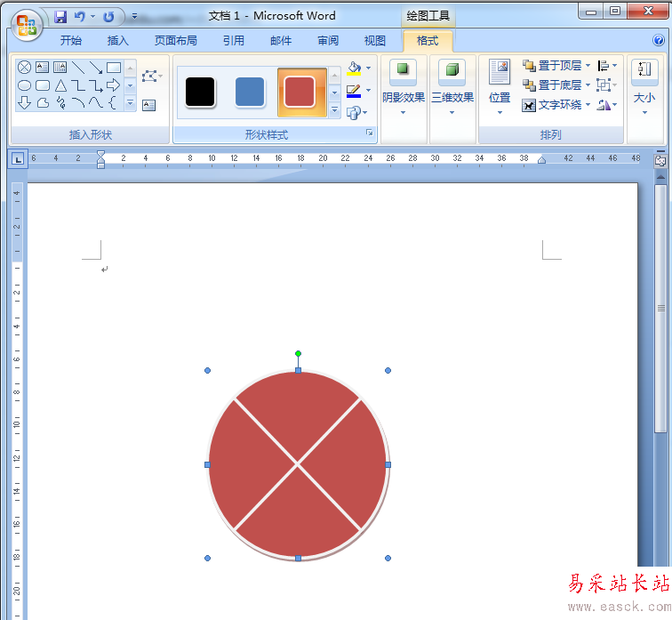
Task: Select the isosceles triangle shape
Action: (x=60, y=85)
